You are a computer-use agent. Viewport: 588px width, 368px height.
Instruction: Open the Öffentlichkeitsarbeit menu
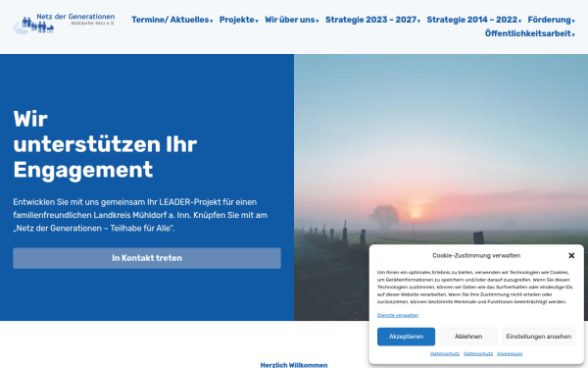click(x=530, y=33)
